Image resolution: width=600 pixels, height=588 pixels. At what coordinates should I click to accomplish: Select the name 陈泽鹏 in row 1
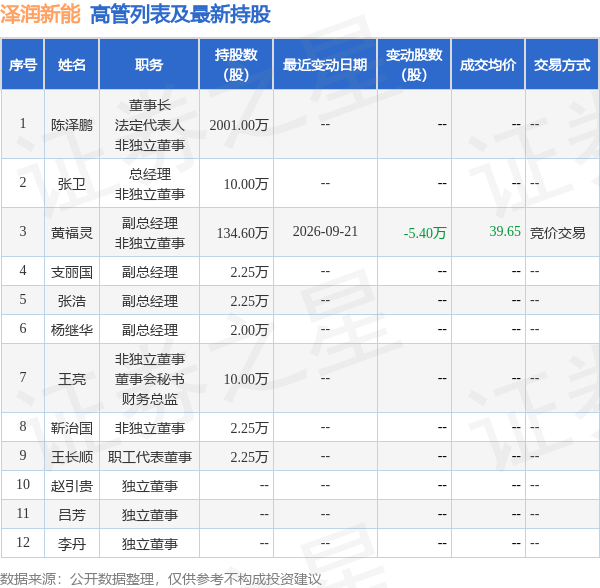click(72, 125)
